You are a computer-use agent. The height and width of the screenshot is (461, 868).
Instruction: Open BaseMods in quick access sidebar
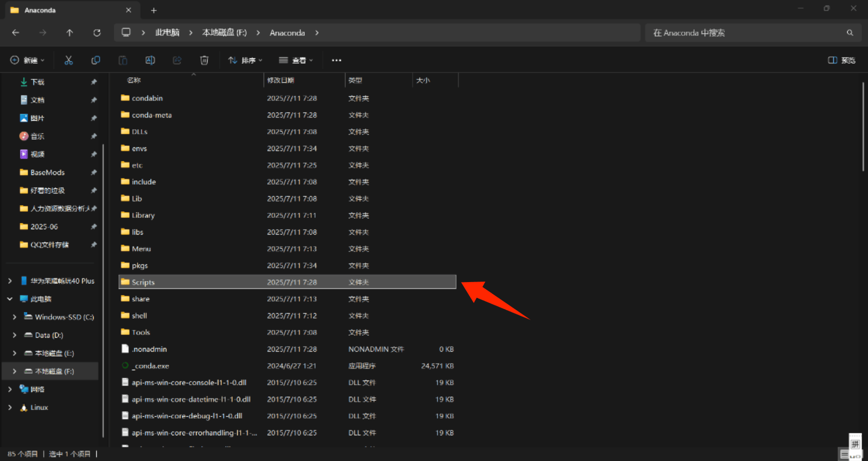[x=47, y=172]
